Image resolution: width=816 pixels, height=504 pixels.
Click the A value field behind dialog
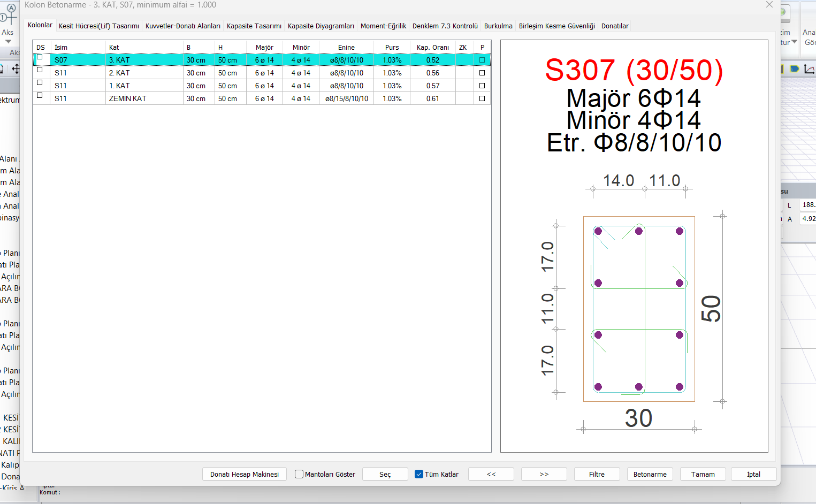[808, 219]
